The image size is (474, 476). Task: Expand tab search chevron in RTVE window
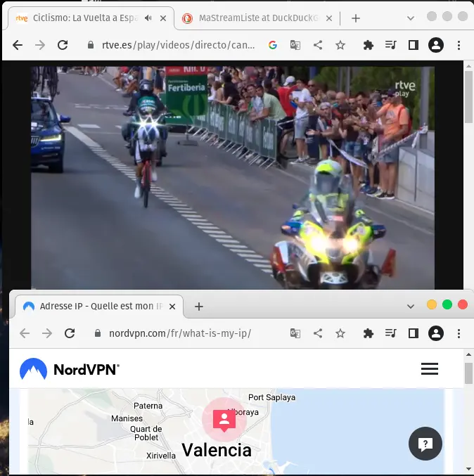pyautogui.click(x=411, y=18)
